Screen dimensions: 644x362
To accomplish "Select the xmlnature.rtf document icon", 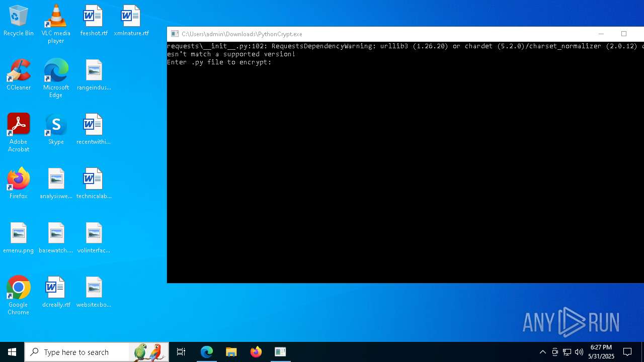I will click(x=131, y=21).
